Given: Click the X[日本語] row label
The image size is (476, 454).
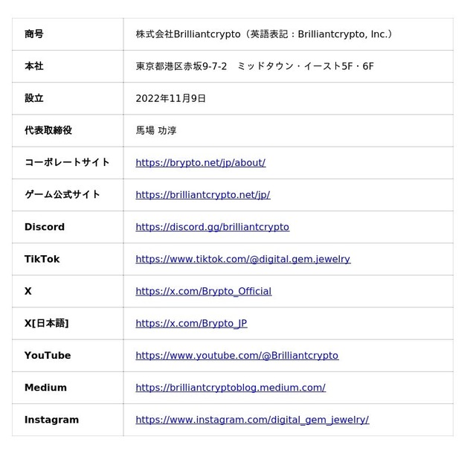Looking at the screenshot, I should click(x=46, y=323).
